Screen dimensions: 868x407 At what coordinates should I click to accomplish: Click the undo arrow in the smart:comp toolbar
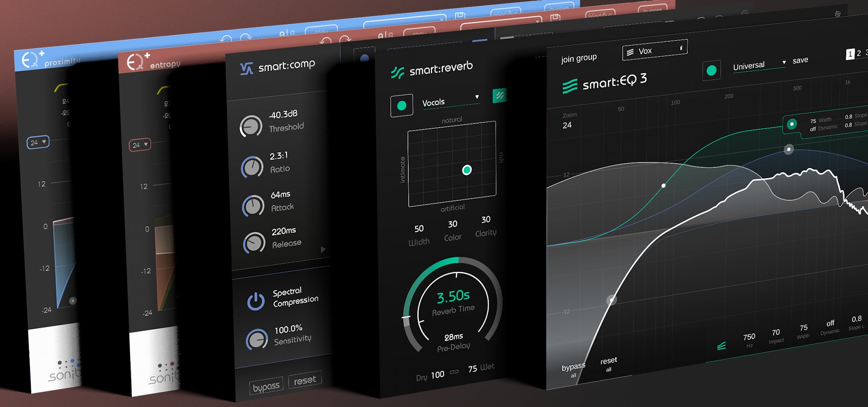point(325,40)
